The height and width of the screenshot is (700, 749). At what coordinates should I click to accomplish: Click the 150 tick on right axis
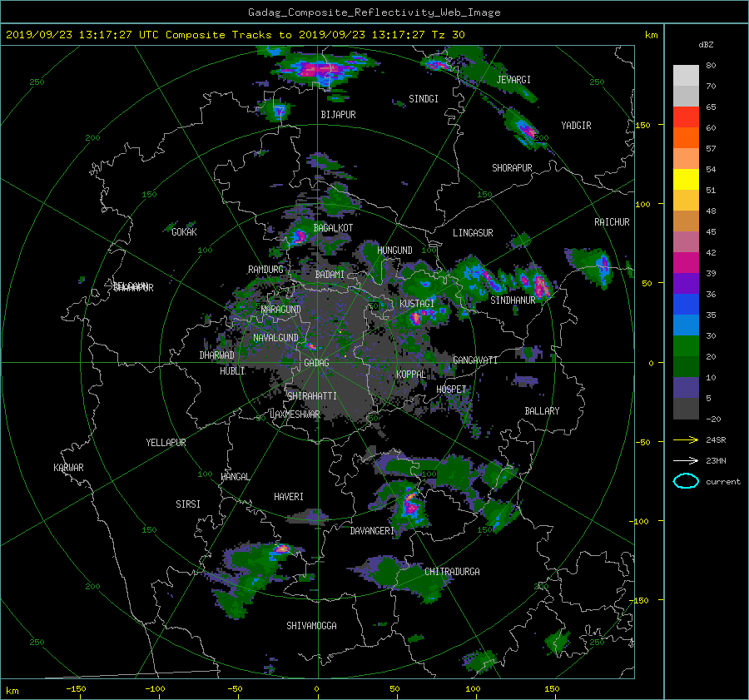pos(643,125)
